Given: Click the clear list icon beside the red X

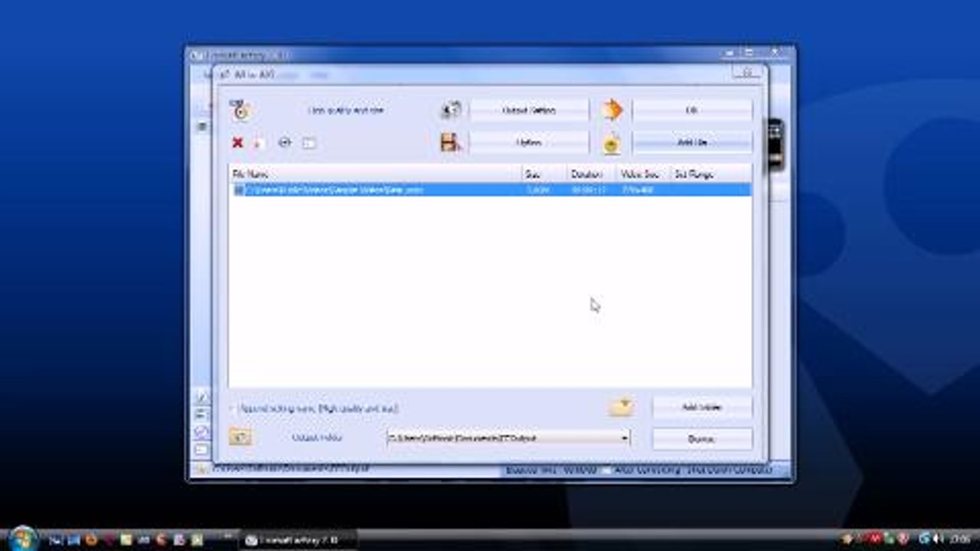Looking at the screenshot, I should point(259,143).
